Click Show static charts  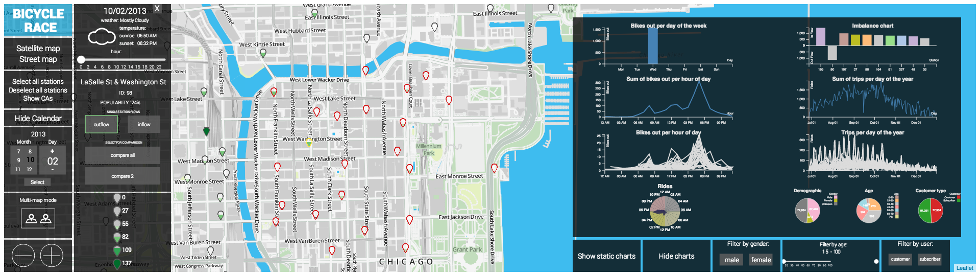606,256
